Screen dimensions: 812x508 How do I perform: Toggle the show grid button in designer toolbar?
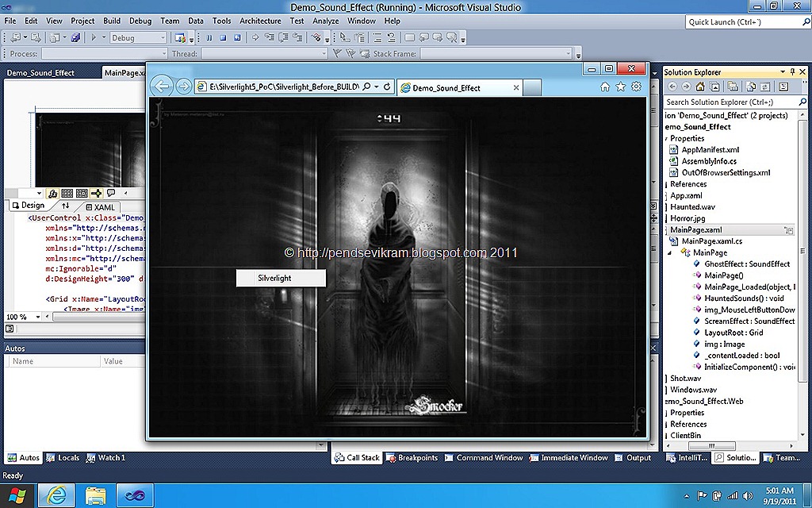pyautogui.click(x=67, y=194)
